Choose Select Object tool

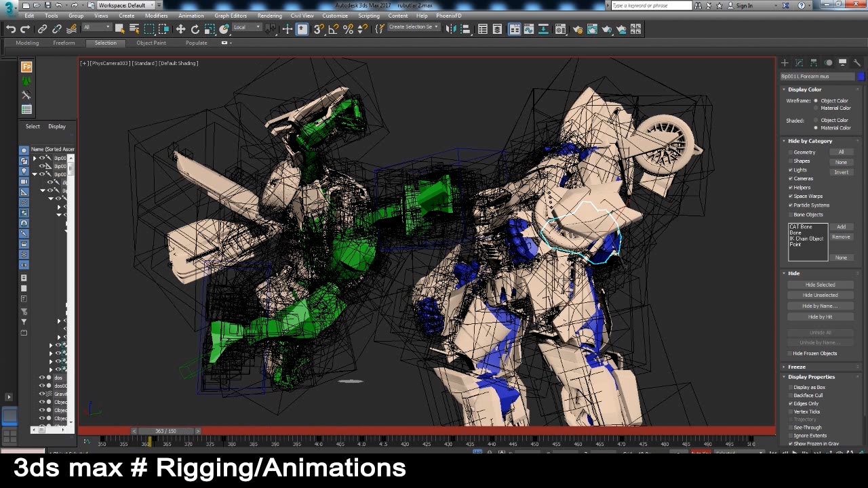tap(120, 29)
